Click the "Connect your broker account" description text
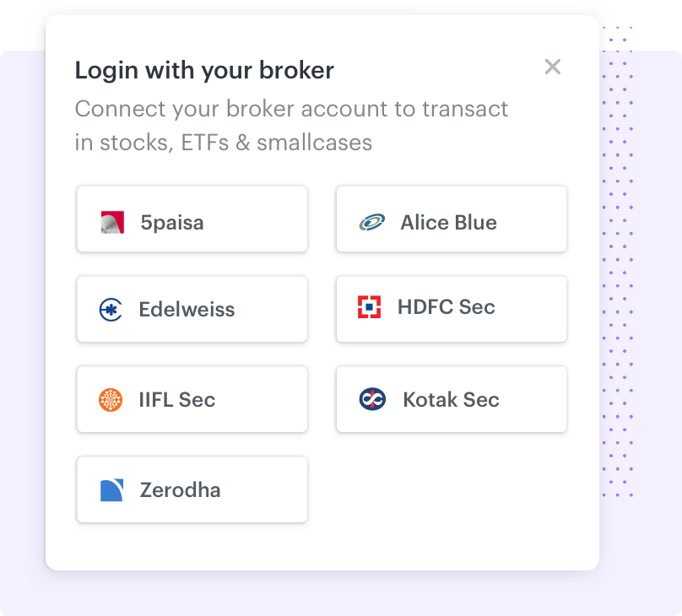 click(291, 110)
